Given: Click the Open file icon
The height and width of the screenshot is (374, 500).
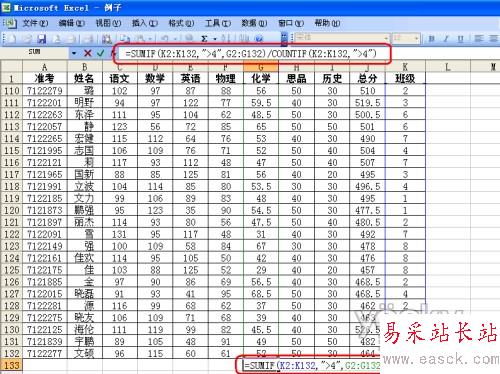Looking at the screenshot, I should click(27, 39).
